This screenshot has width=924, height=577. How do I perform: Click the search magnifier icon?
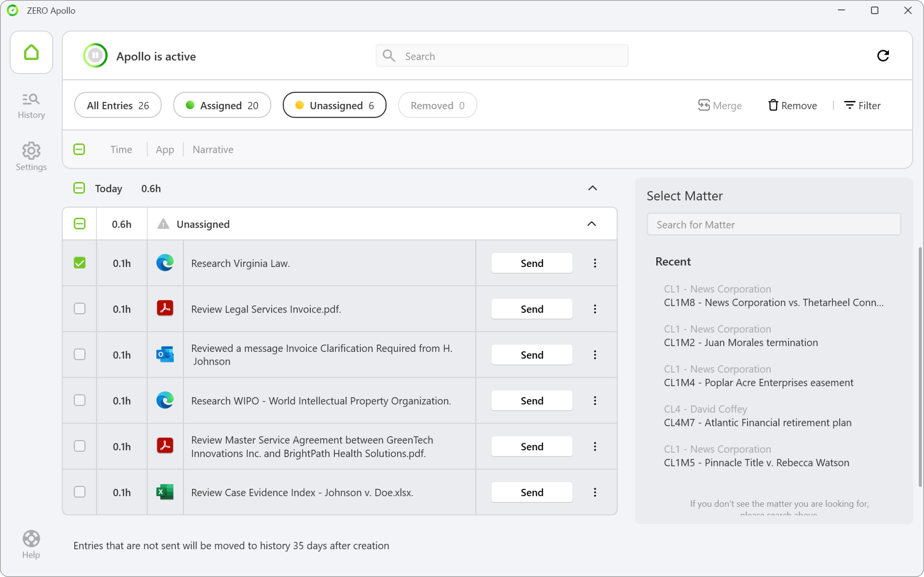[x=389, y=56]
